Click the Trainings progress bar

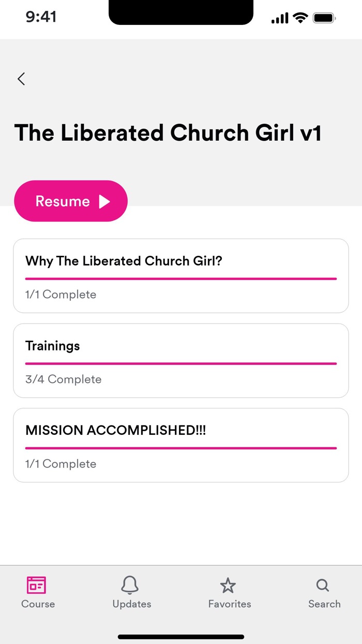tap(181, 363)
